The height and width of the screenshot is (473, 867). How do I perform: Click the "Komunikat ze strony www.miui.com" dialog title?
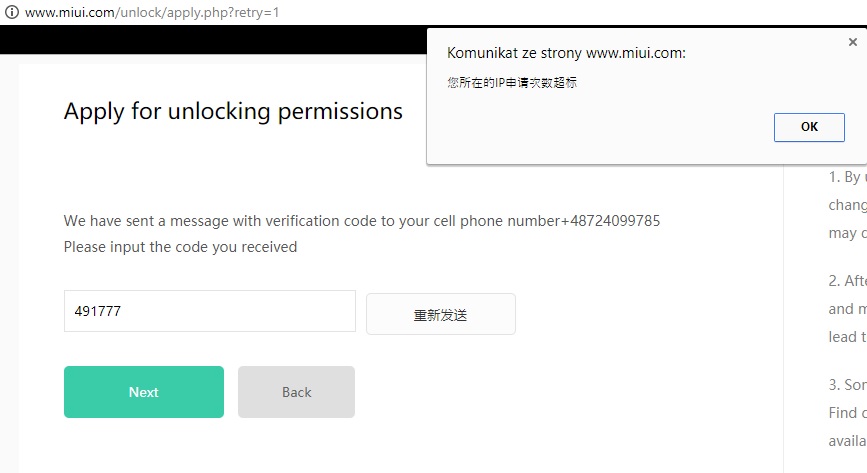click(x=566, y=53)
